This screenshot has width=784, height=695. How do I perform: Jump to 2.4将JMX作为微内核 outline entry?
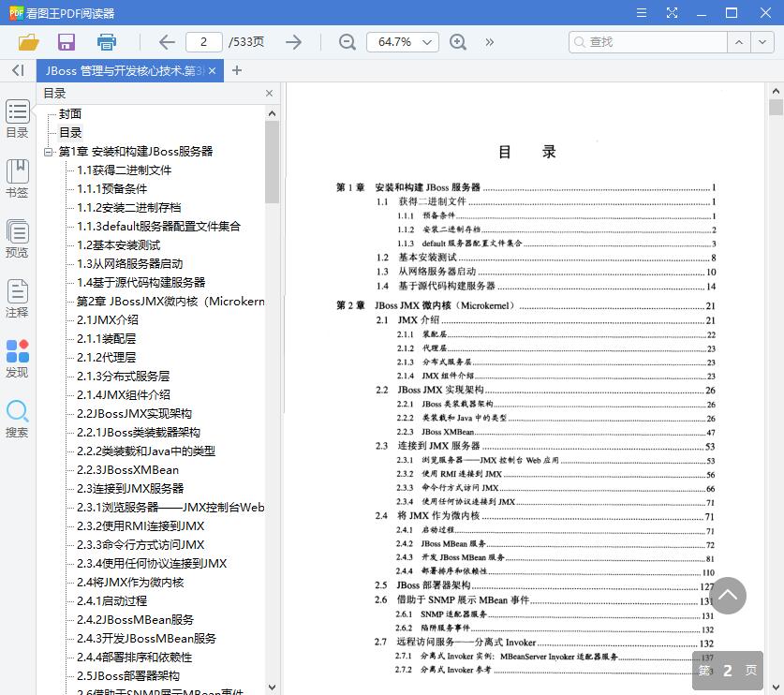130,583
